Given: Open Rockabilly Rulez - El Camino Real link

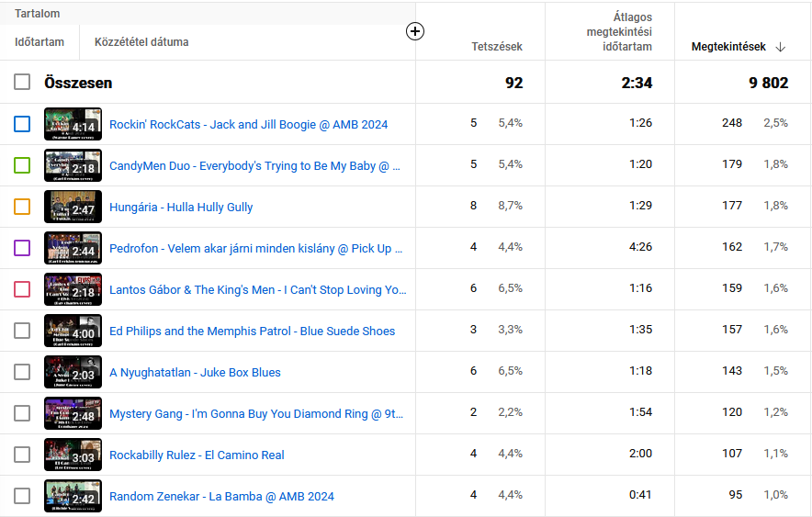Looking at the screenshot, I should click(x=197, y=455).
